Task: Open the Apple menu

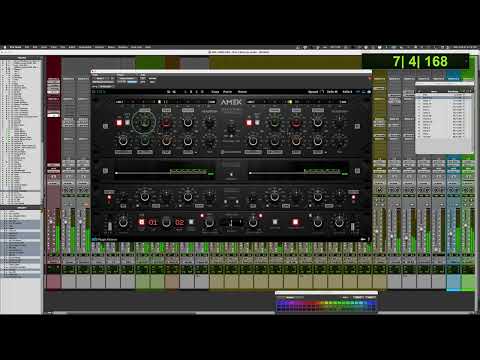Action: click(4, 47)
